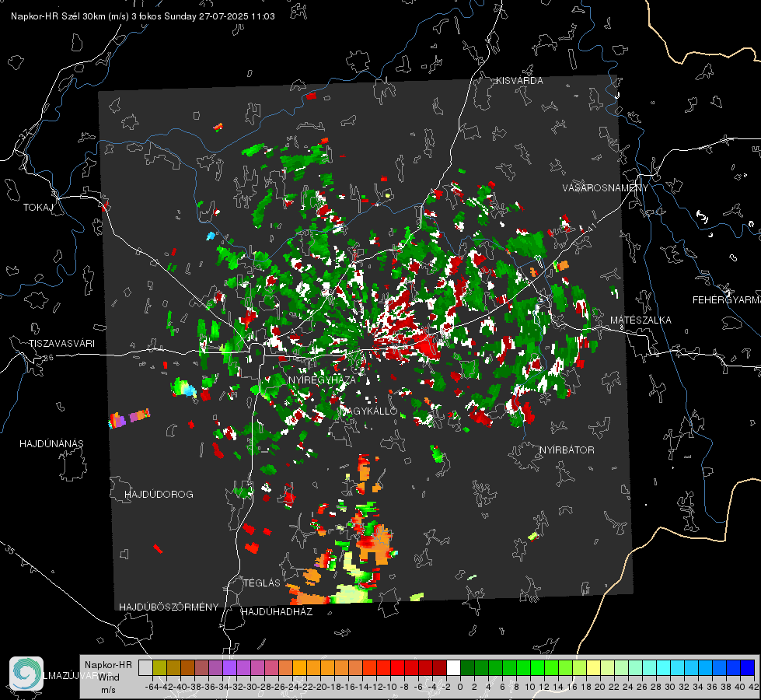Click the swirl weather logo icon
The height and width of the screenshot is (700, 761).
(26, 674)
